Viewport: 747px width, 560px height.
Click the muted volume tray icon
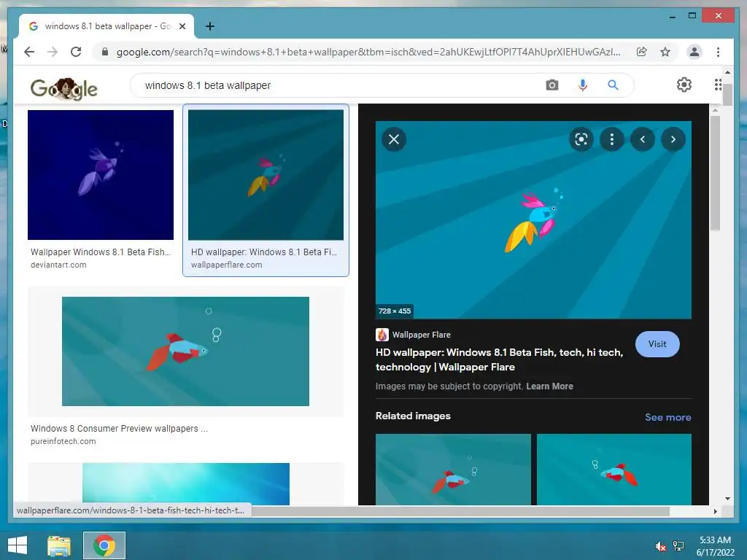click(660, 546)
